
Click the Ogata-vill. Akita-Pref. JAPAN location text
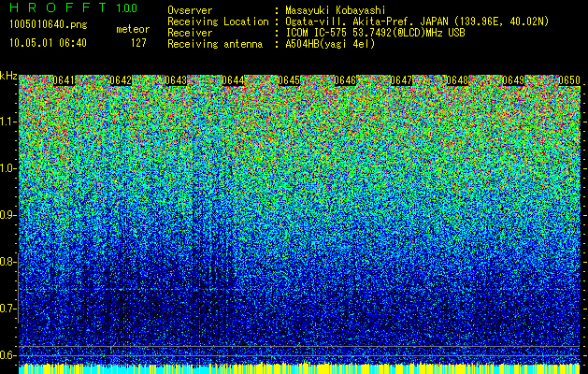tap(417, 22)
